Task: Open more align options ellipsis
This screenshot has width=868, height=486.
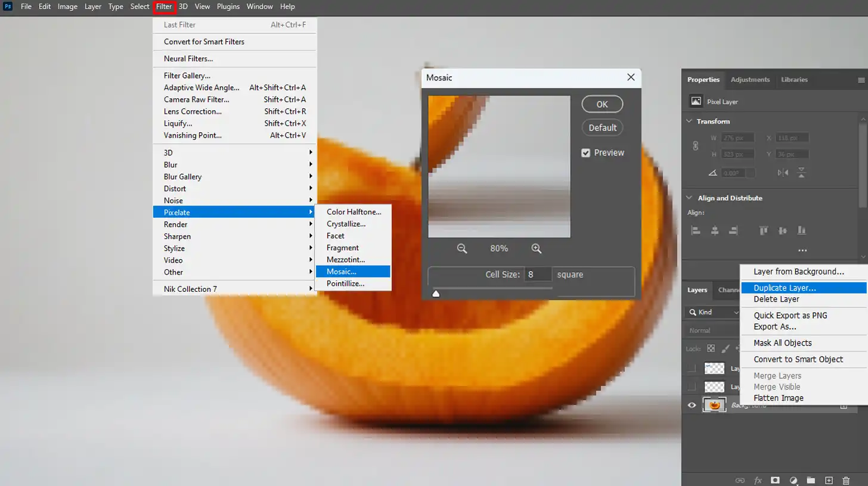Action: 802,251
